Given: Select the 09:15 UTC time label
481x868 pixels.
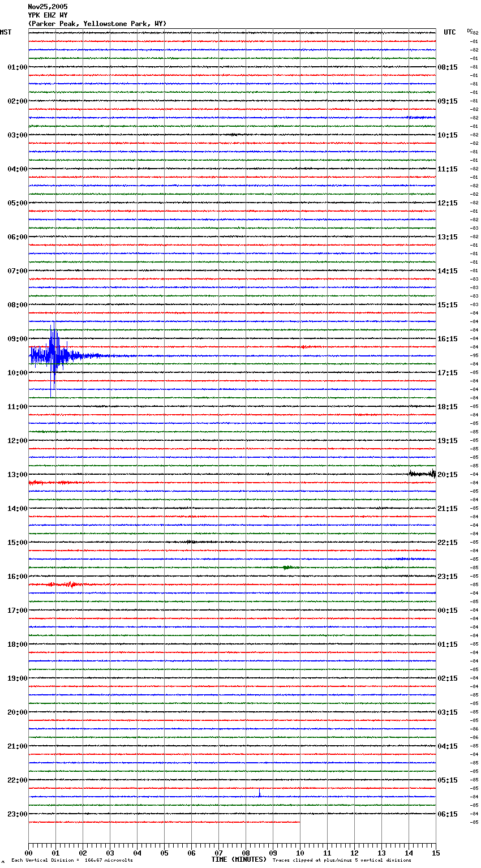Looking at the screenshot, I should pos(448,101).
